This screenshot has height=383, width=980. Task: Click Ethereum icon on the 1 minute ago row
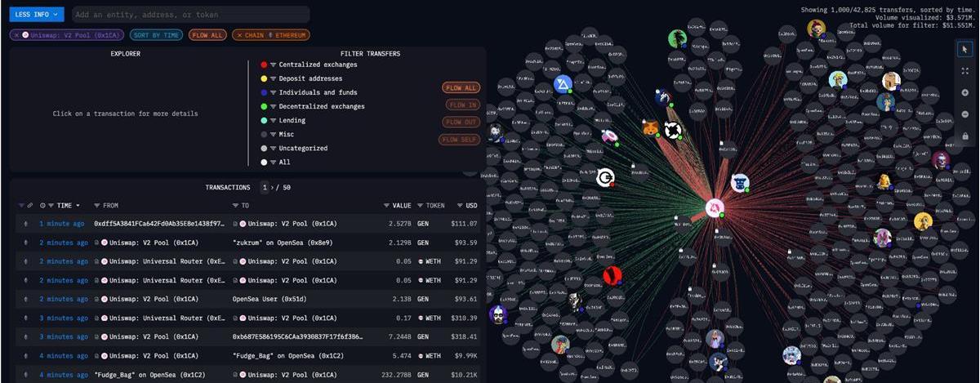point(25,224)
